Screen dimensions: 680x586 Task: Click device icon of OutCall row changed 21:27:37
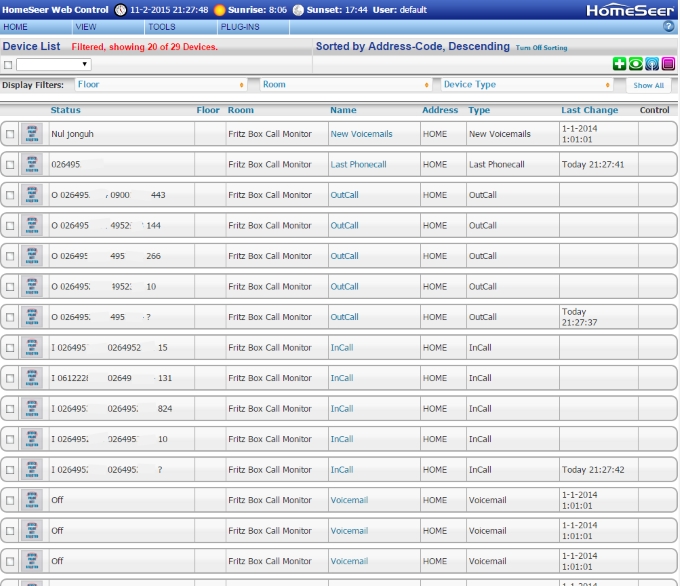click(32, 317)
